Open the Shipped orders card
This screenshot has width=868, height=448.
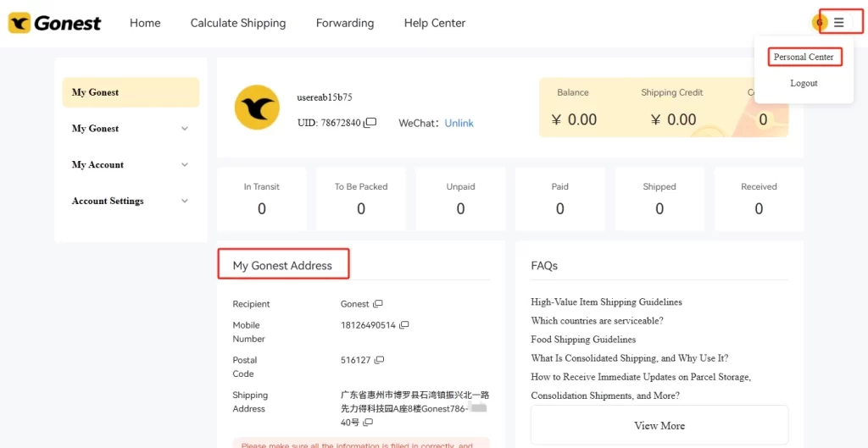point(659,199)
